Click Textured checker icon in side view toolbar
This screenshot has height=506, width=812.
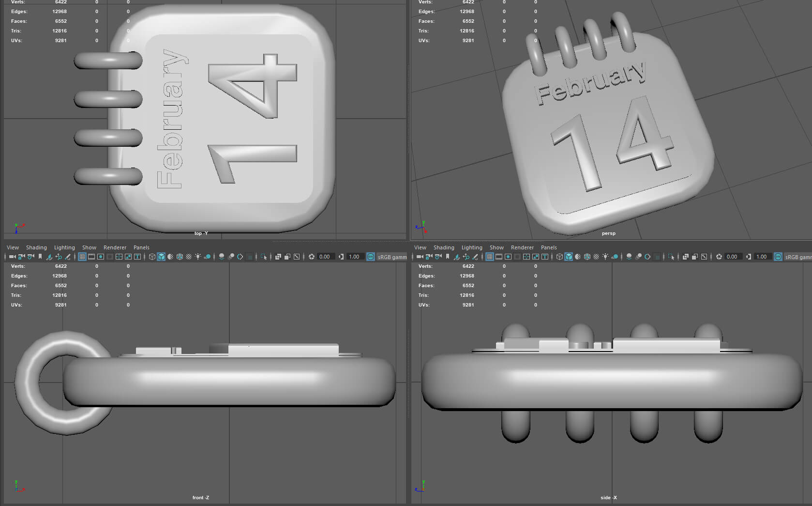click(596, 257)
